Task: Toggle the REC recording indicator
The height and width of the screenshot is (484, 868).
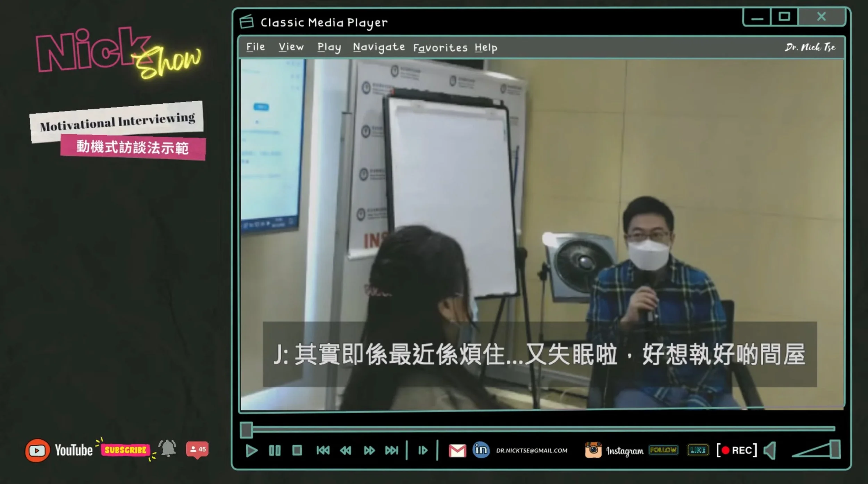Action: [737, 450]
